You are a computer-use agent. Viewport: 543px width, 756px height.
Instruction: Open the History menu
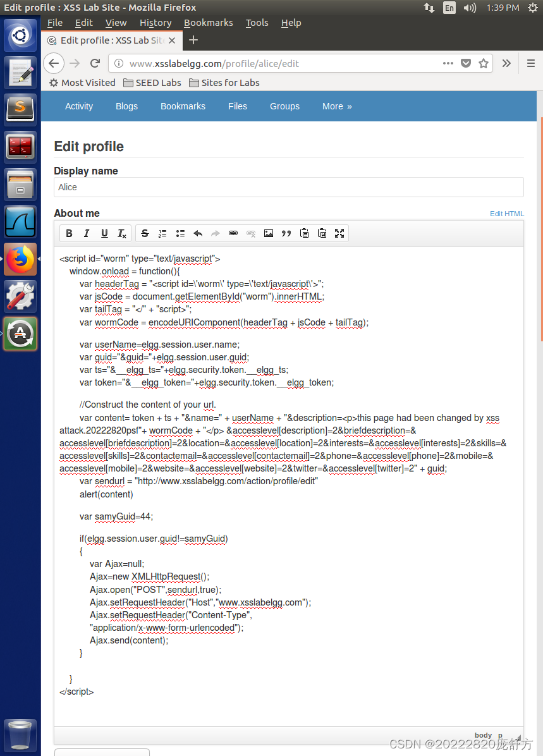(x=156, y=23)
